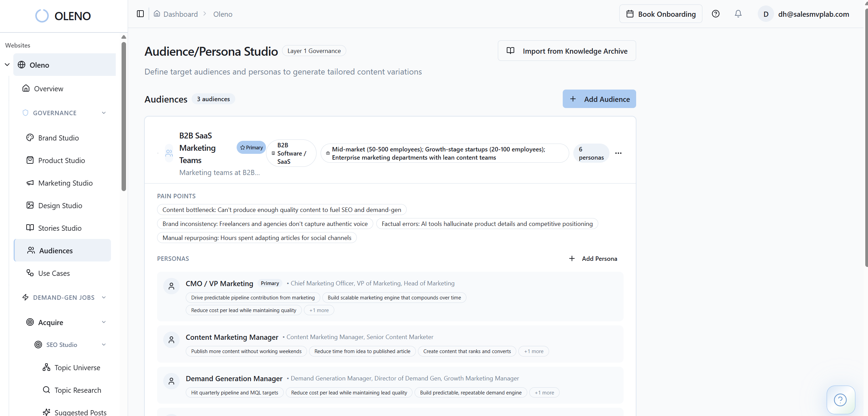Open the B2B SaaS audience three-dot menu
This screenshot has width=868, height=416.
(x=618, y=153)
